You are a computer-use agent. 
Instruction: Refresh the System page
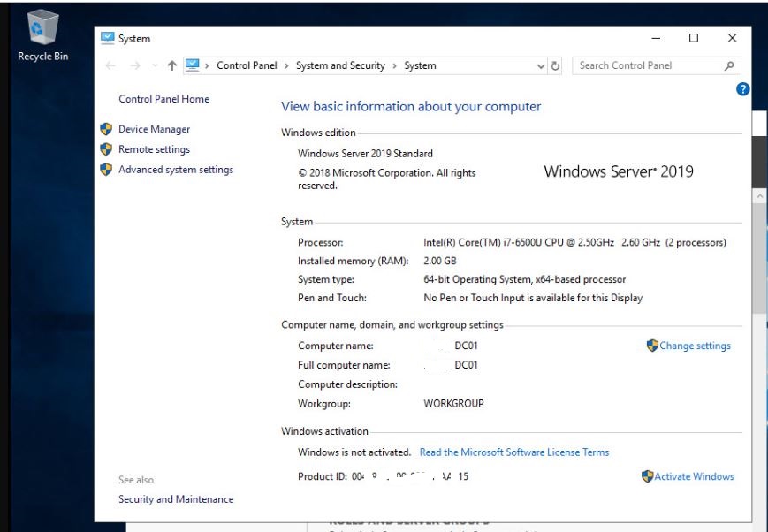555,65
